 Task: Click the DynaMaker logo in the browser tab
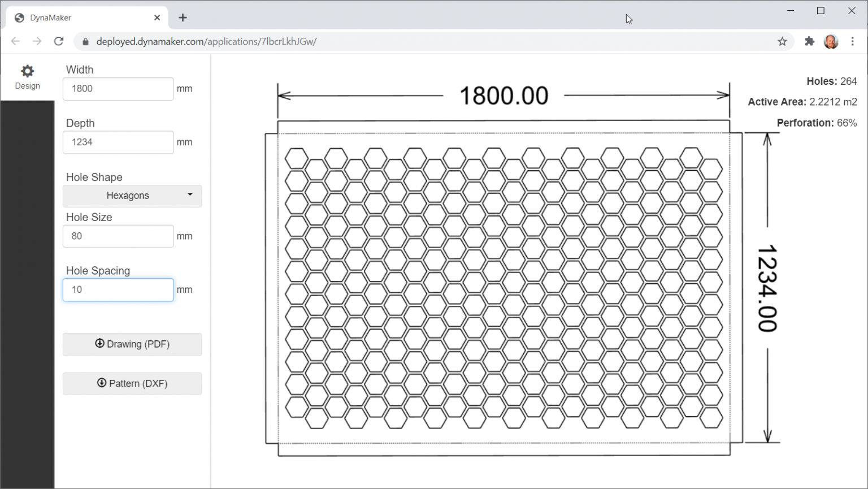(x=19, y=18)
